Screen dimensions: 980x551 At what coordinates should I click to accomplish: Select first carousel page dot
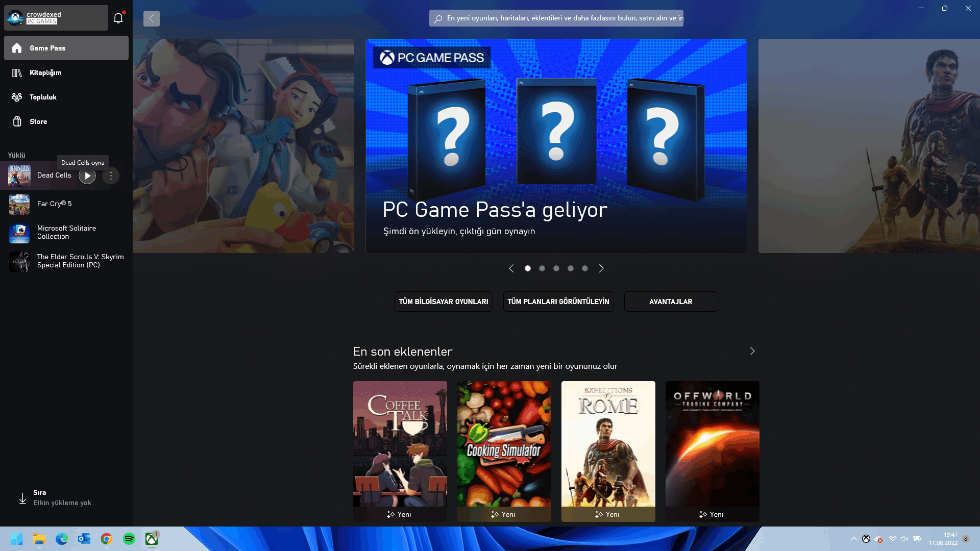(528, 268)
